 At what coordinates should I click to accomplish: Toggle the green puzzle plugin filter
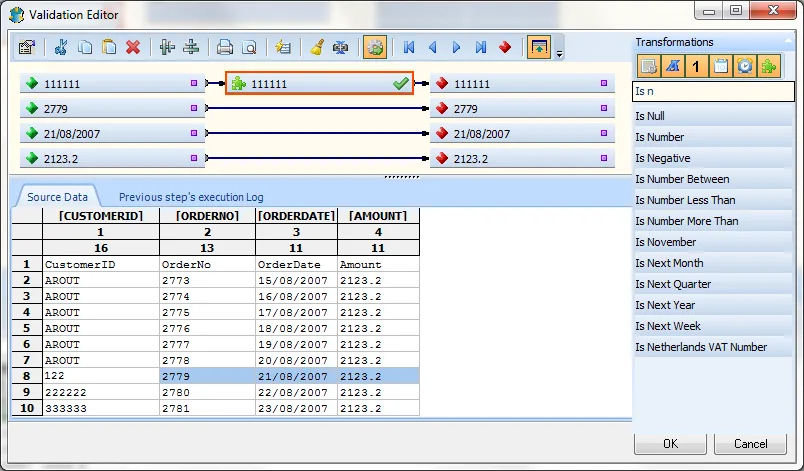(769, 66)
